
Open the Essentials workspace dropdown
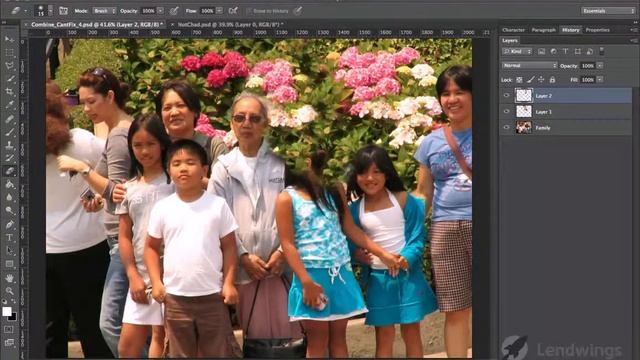[x=608, y=11]
